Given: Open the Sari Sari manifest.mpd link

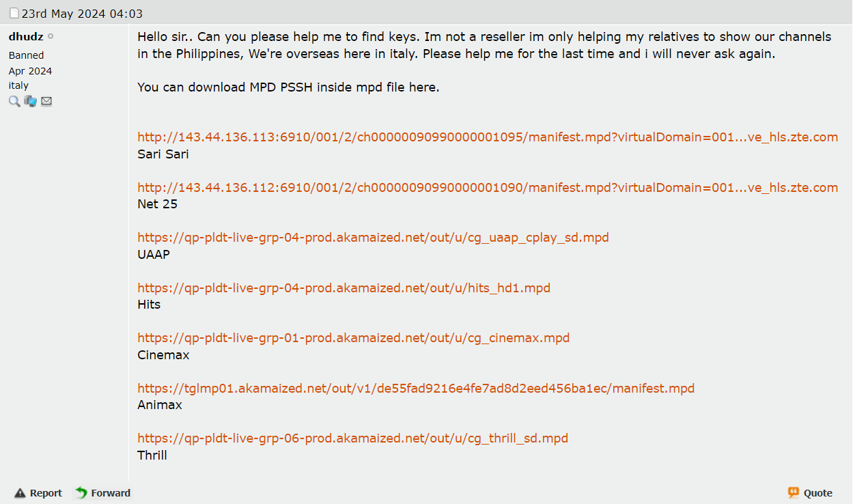Looking at the screenshot, I should (487, 137).
